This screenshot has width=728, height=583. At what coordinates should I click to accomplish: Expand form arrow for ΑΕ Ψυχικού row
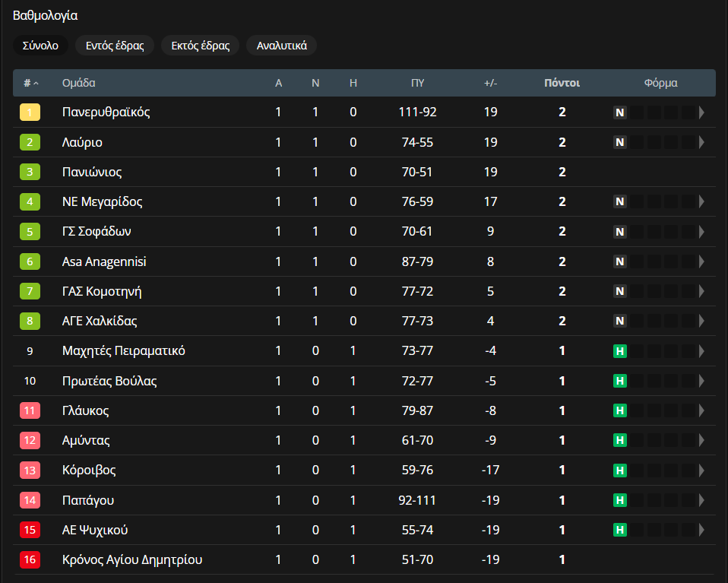(701, 530)
